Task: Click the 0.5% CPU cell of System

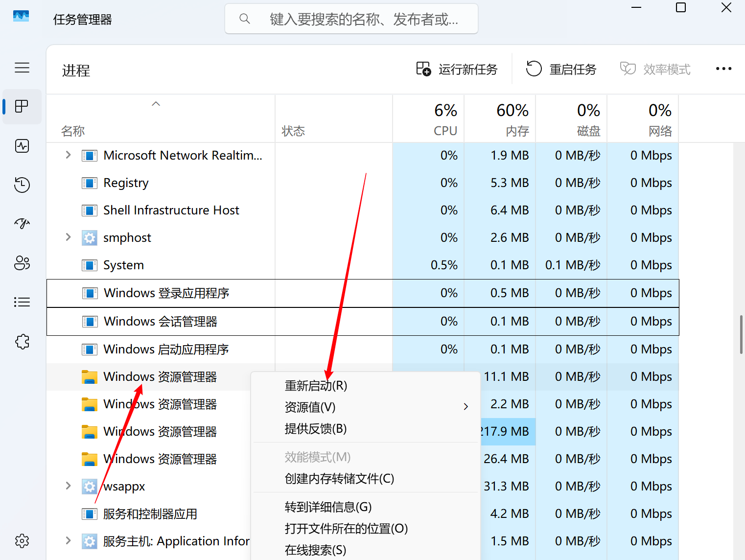Action: 428,265
